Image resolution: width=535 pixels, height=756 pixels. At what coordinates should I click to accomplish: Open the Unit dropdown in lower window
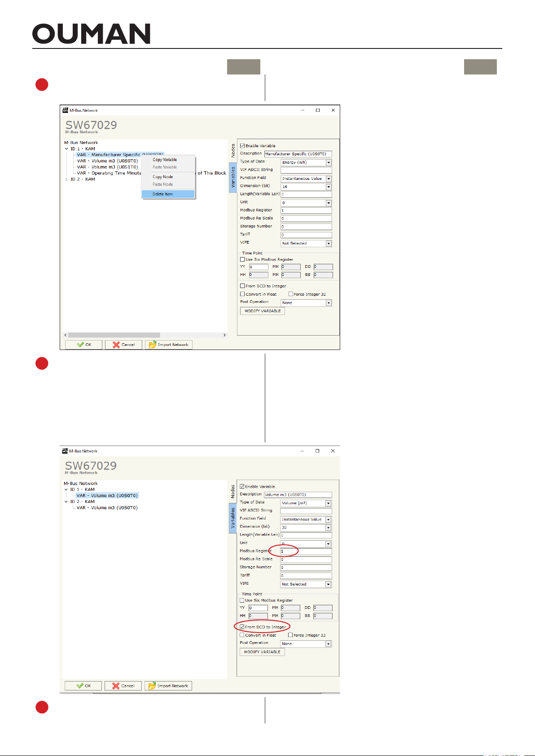click(x=328, y=544)
